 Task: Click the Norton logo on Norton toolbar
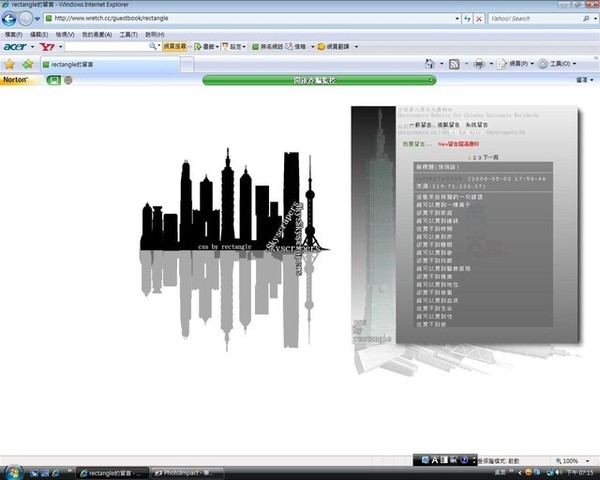coord(15,80)
